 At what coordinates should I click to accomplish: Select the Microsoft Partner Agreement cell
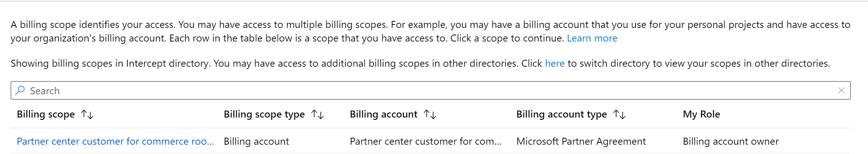[x=581, y=142]
